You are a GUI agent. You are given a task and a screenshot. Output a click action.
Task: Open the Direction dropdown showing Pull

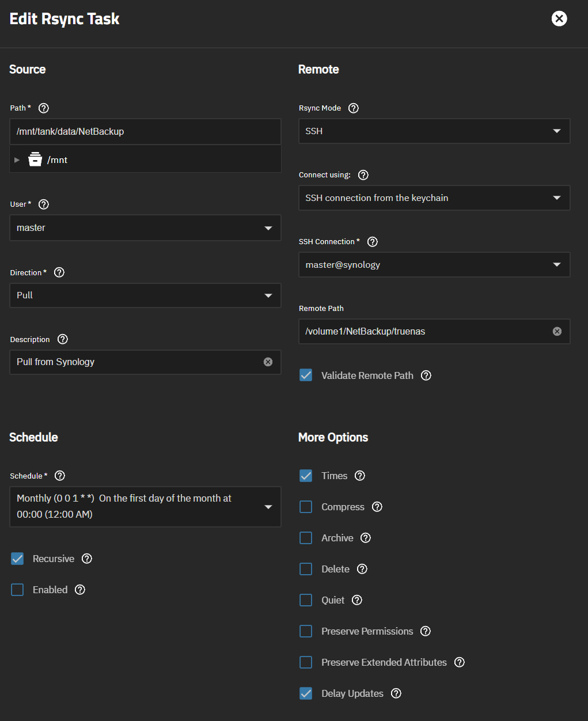[145, 295]
